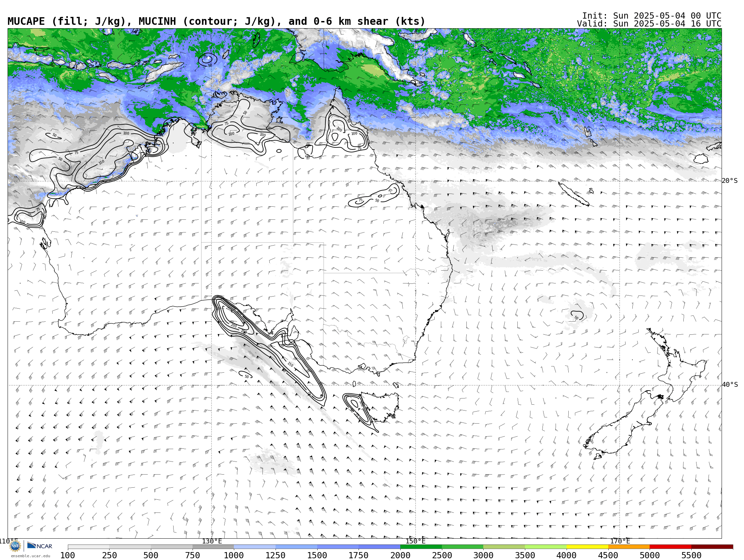Click the 750 colorbar tick label

click(x=193, y=556)
